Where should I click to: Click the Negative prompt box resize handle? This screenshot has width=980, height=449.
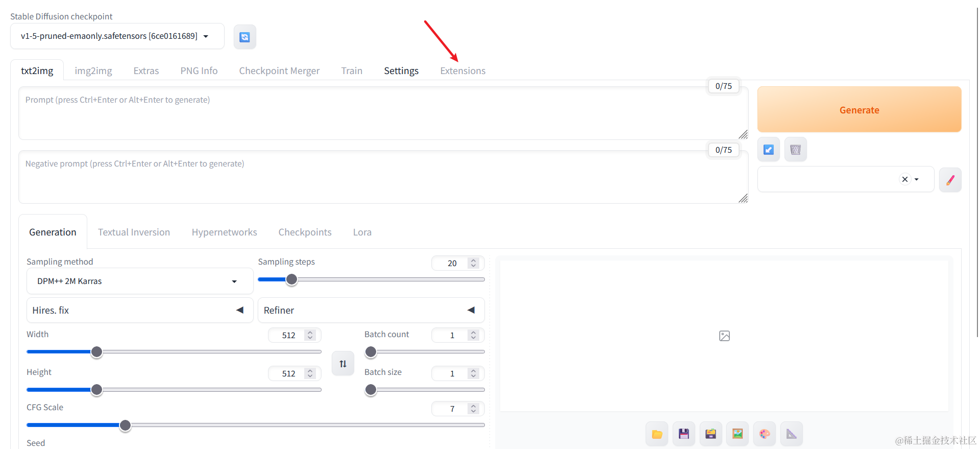[743, 198]
